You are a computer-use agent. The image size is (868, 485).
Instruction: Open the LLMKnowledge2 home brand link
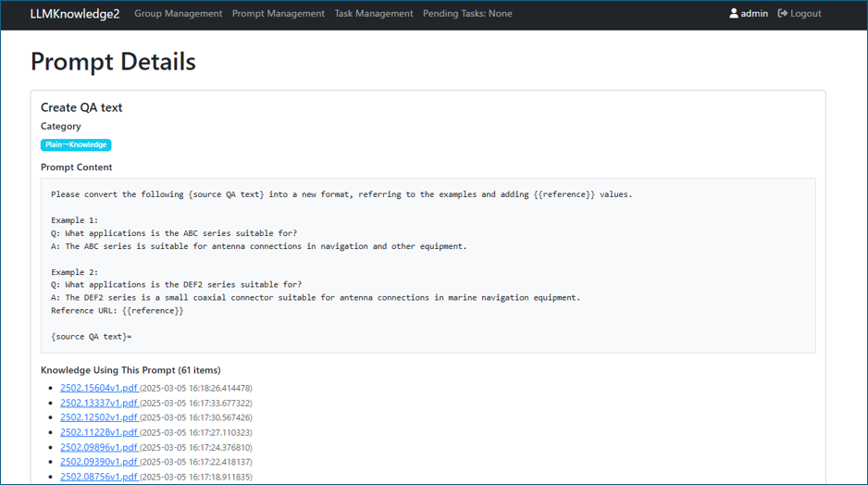tap(75, 14)
